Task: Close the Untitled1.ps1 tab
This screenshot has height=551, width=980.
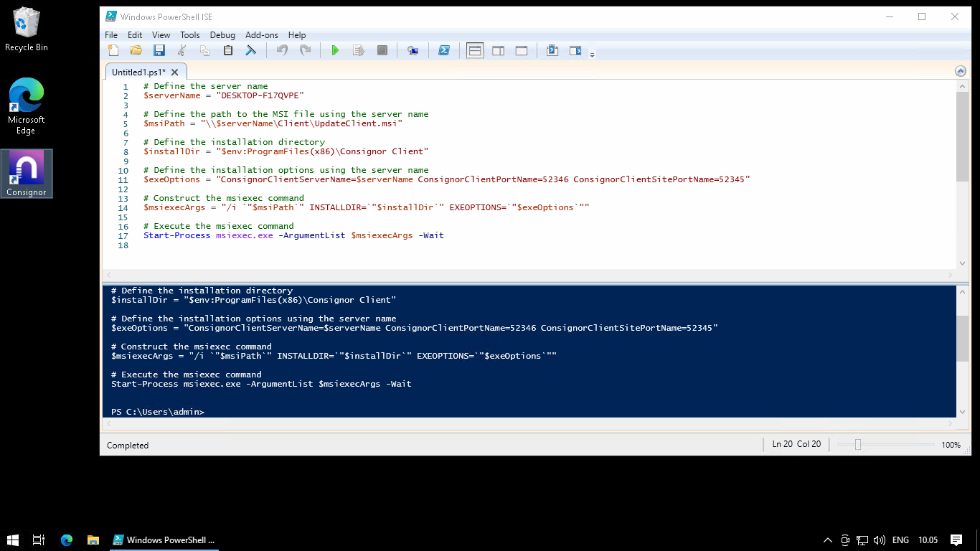Action: (174, 72)
